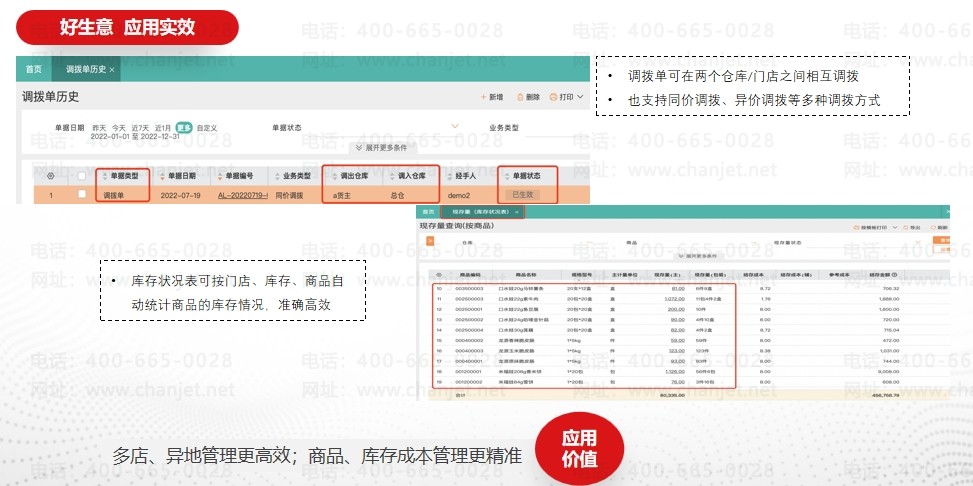This screenshot has width=973, height=486.
Task: Open the 单据状态 dropdown arrow
Action: pos(455,128)
